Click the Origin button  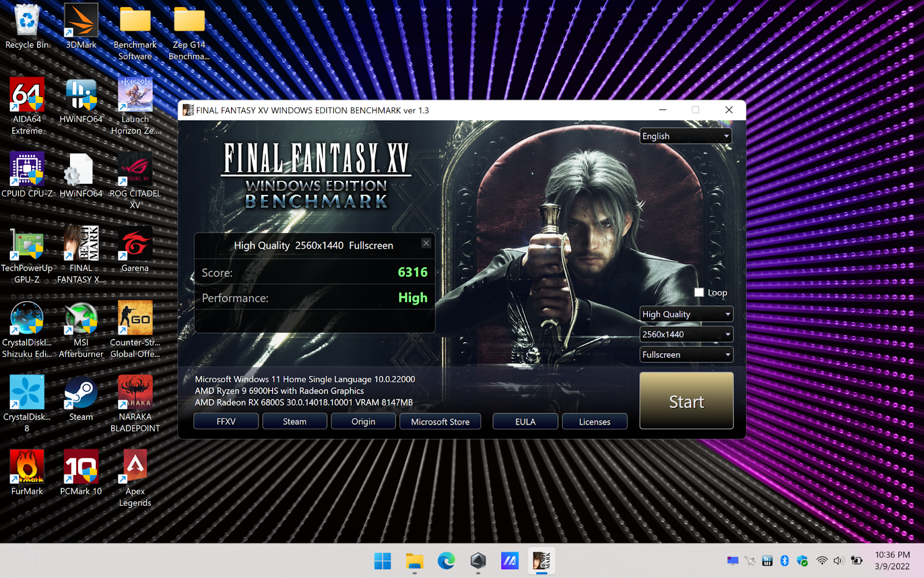[363, 421]
